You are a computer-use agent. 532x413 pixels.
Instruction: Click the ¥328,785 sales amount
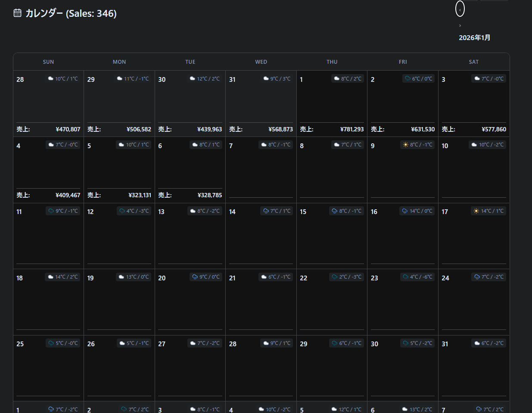[210, 195]
